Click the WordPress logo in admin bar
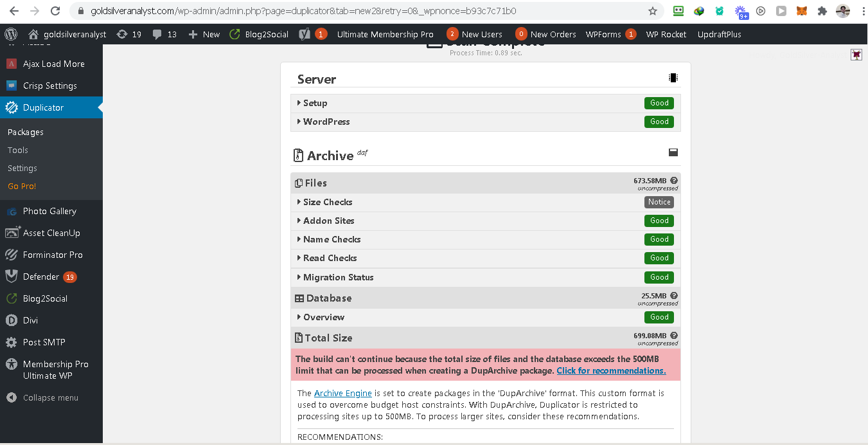868x445 pixels. pyautogui.click(x=11, y=34)
